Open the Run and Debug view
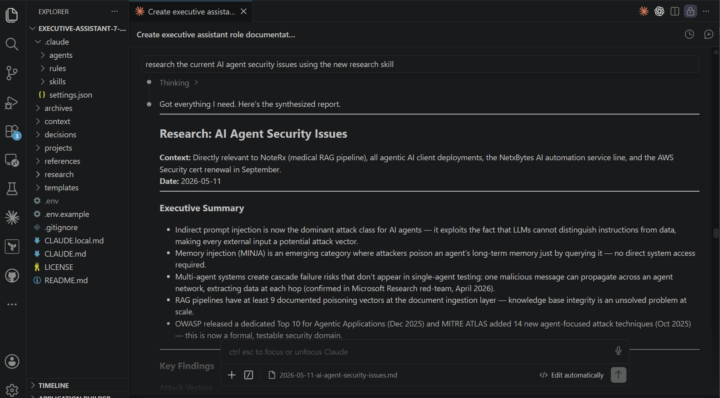The width and height of the screenshot is (720, 398). tap(12, 102)
